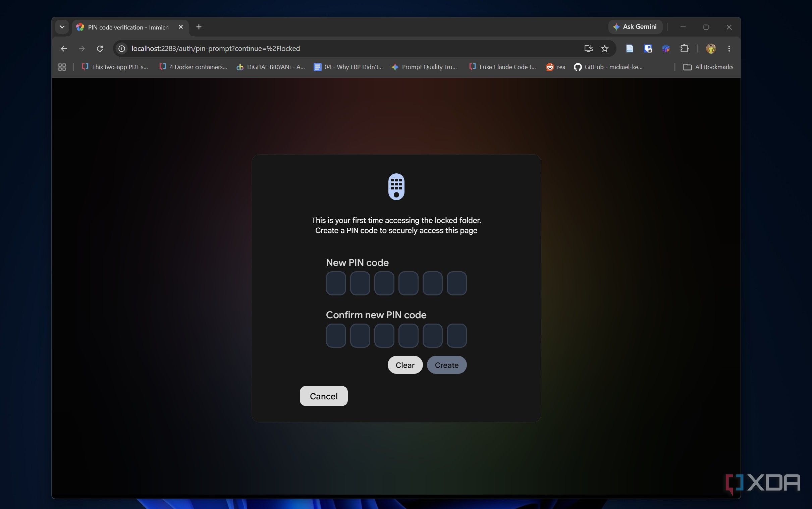Open Ask Gemini

635,26
